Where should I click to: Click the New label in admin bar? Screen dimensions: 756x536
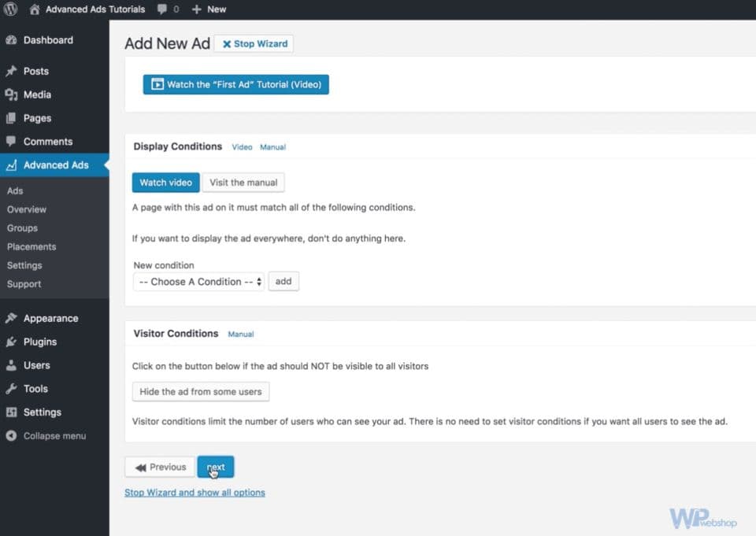pyautogui.click(x=217, y=9)
